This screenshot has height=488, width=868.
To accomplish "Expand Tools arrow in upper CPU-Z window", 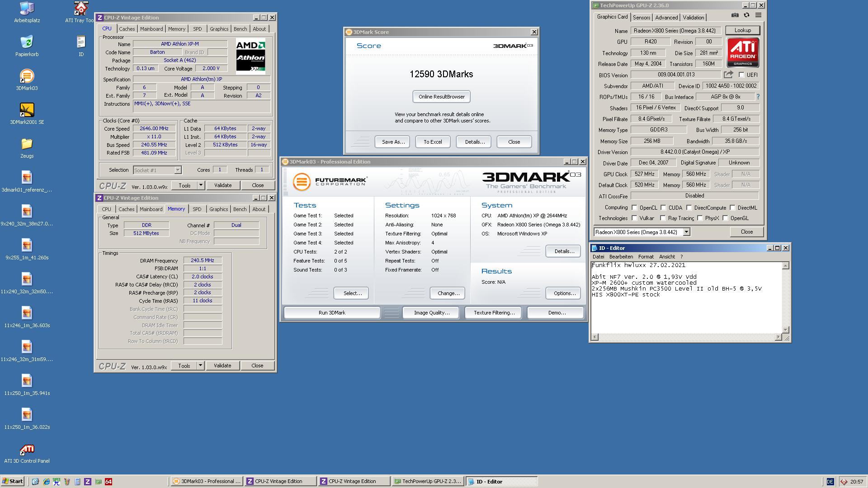I will (x=201, y=185).
